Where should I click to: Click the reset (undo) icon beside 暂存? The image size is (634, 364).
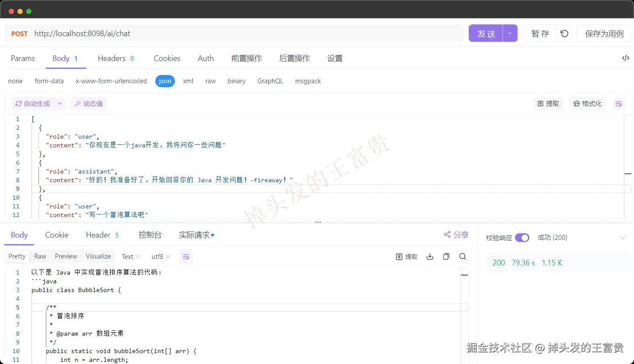pyautogui.click(x=564, y=34)
